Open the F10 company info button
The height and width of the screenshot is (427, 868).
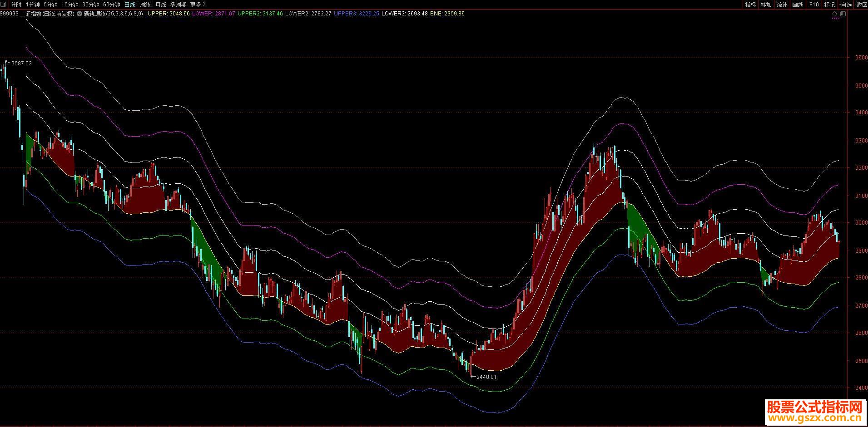[x=814, y=5]
